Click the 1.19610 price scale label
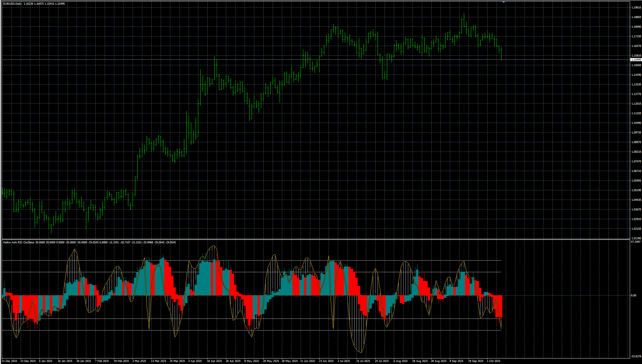This screenshot has height=364, width=642. 636,8
